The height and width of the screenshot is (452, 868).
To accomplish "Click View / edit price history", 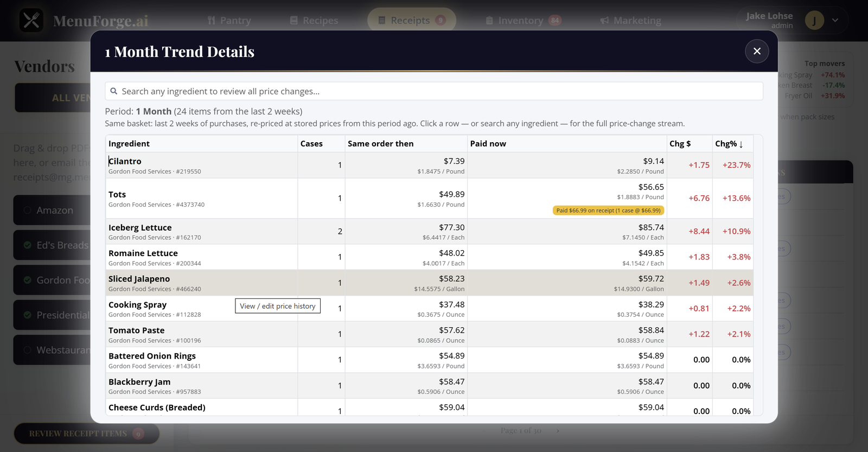I will [x=278, y=306].
